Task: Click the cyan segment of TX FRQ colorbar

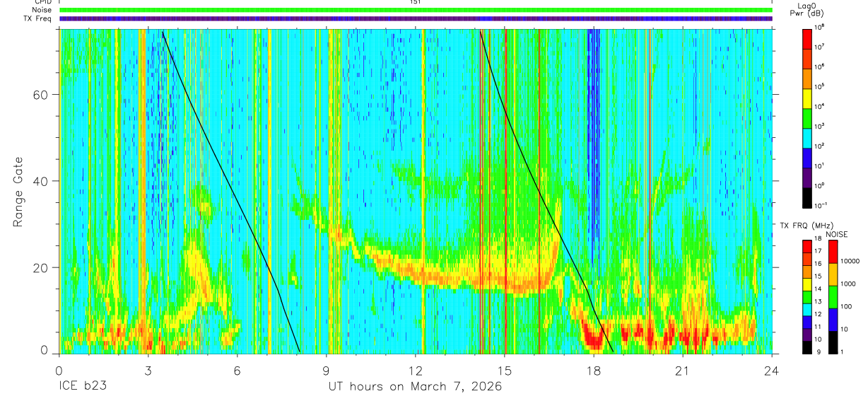Action: [808, 310]
